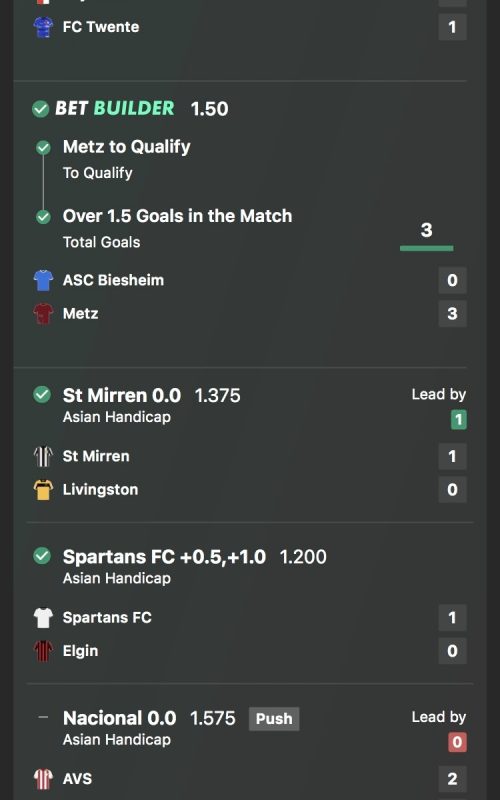The width and height of the screenshot is (500, 800).
Task: Click the St Mirren 0.0 selection title
Action: point(121,395)
